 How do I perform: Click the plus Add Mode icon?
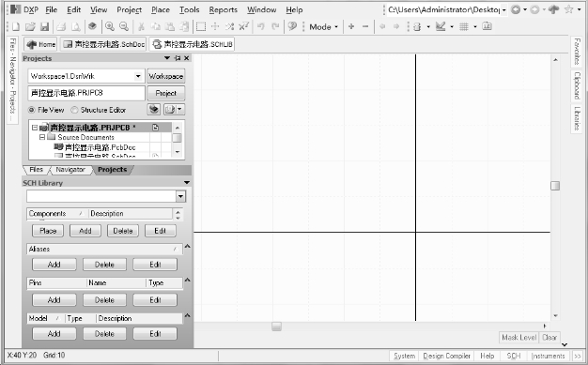point(351,26)
